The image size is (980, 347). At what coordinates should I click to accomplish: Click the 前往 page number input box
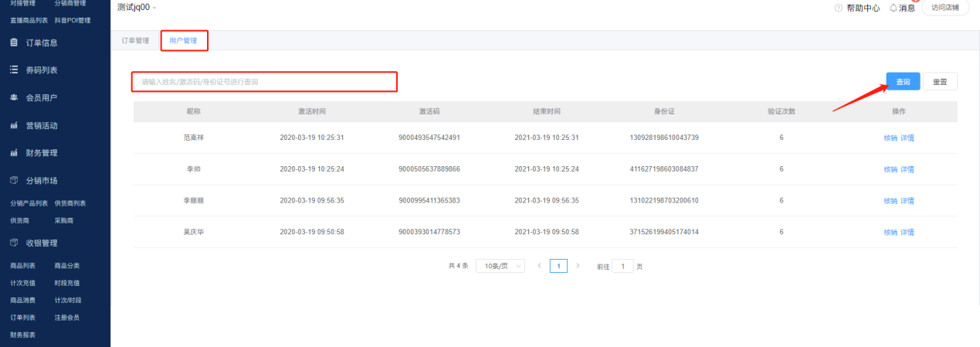click(622, 266)
